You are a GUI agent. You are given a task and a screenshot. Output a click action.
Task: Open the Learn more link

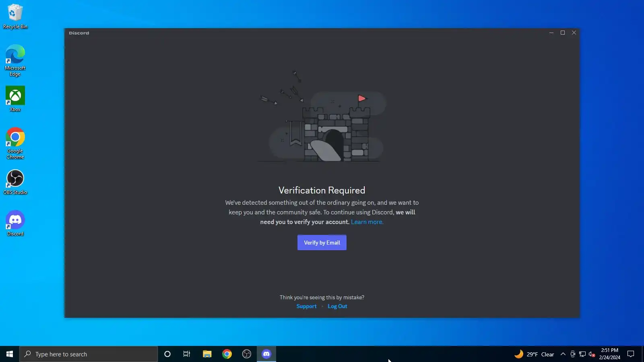coord(367,222)
